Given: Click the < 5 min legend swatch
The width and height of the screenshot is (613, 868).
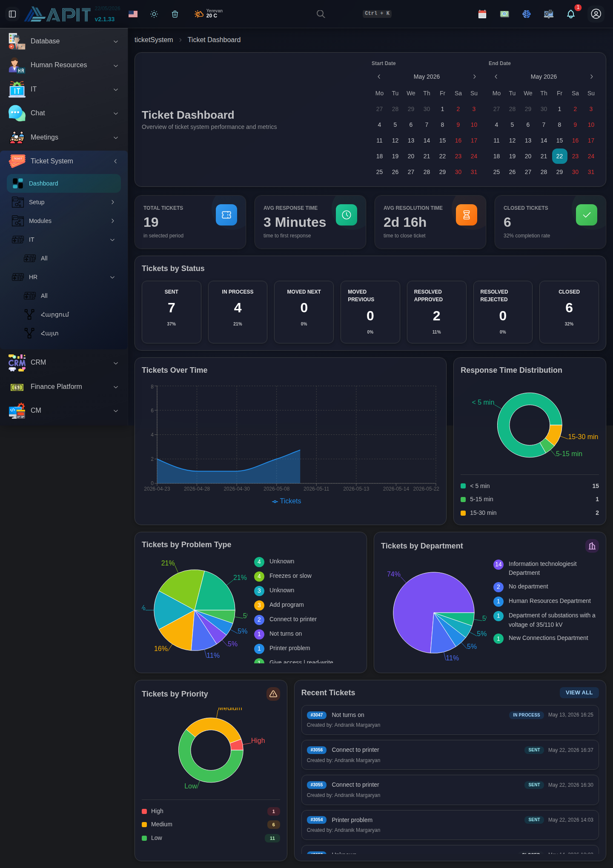Looking at the screenshot, I should pos(463,486).
